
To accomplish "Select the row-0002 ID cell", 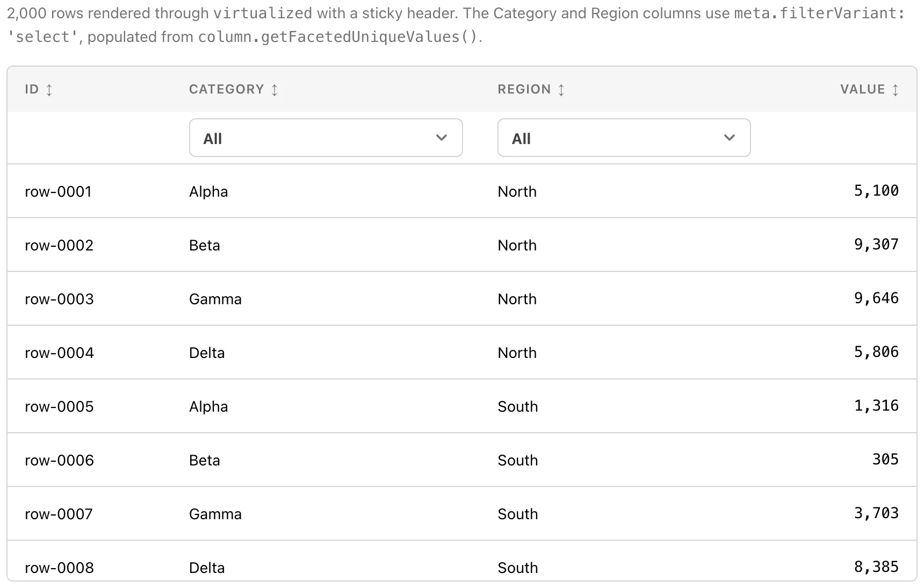I will (x=59, y=246).
